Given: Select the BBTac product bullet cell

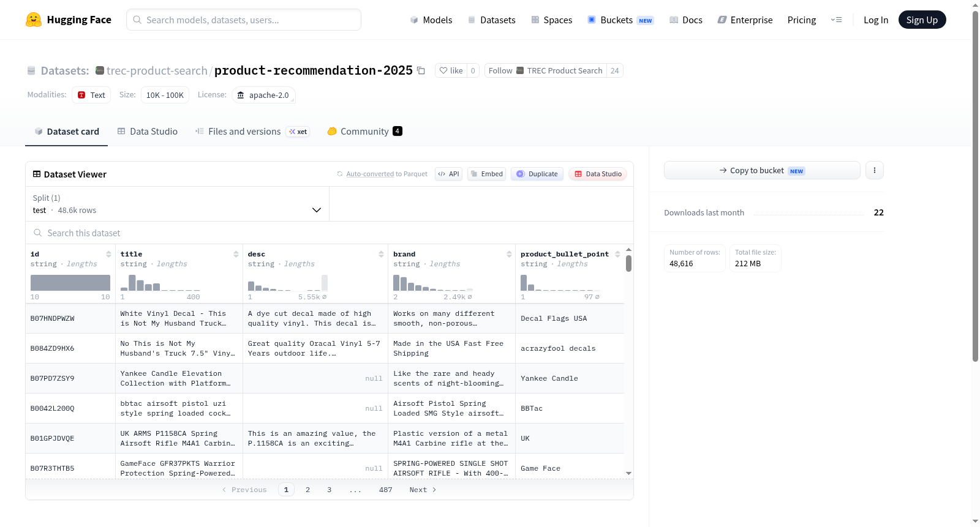Looking at the screenshot, I should 570,408.
